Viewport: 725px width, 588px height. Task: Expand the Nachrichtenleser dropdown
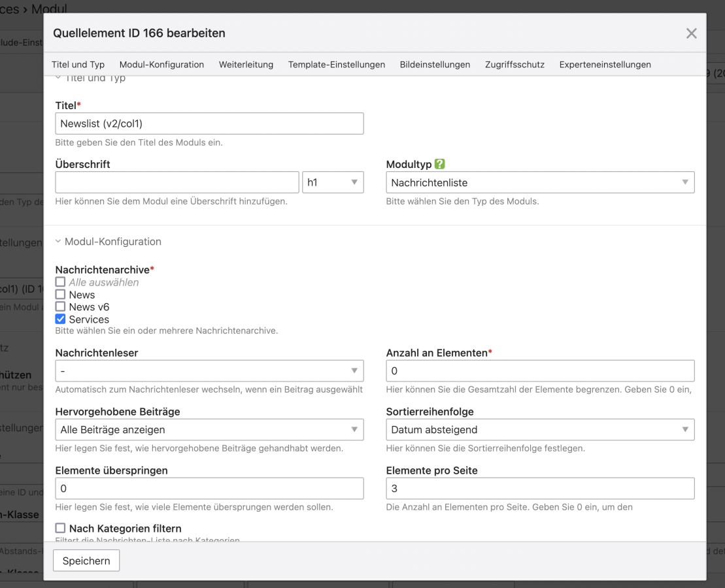coord(209,370)
